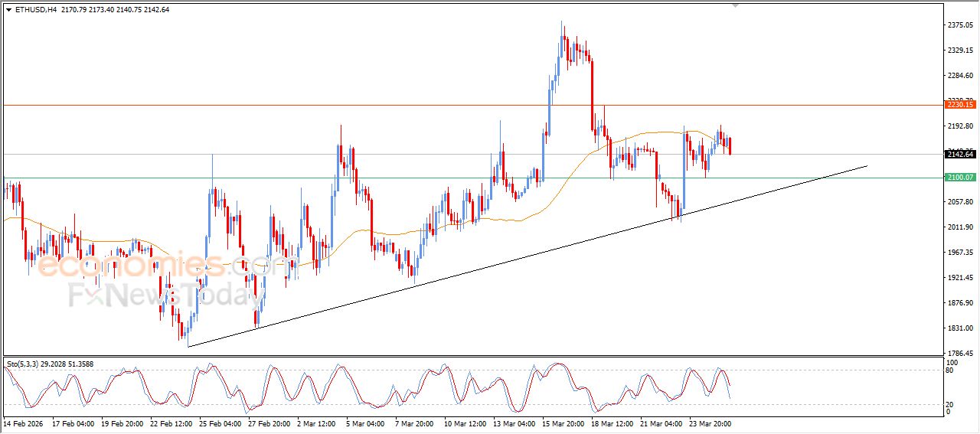Viewport: 980px width, 434px height.
Task: Click the 18 Mar 12:00 time label
Action: [x=612, y=423]
